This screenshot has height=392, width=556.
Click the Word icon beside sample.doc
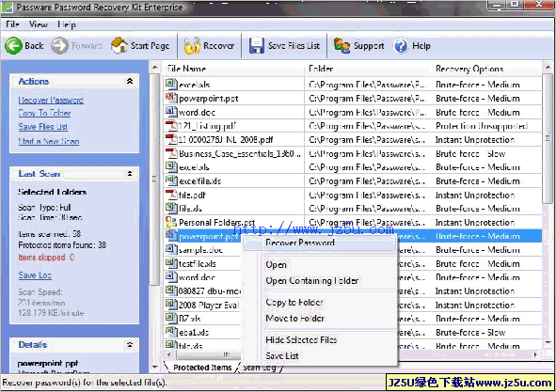point(171,249)
